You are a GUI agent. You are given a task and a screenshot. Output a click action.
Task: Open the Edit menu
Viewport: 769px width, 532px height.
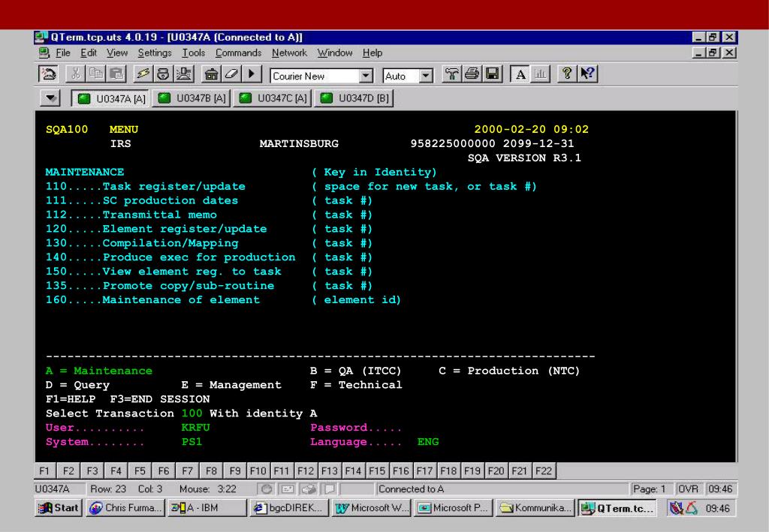pyautogui.click(x=89, y=53)
